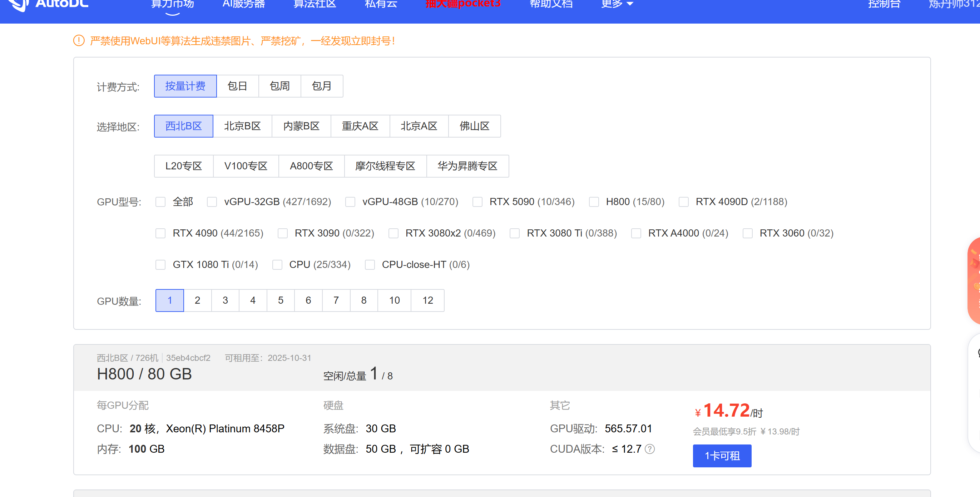This screenshot has width=980, height=497.
Task: Check the RTX 3090 checkbox
Action: click(283, 233)
